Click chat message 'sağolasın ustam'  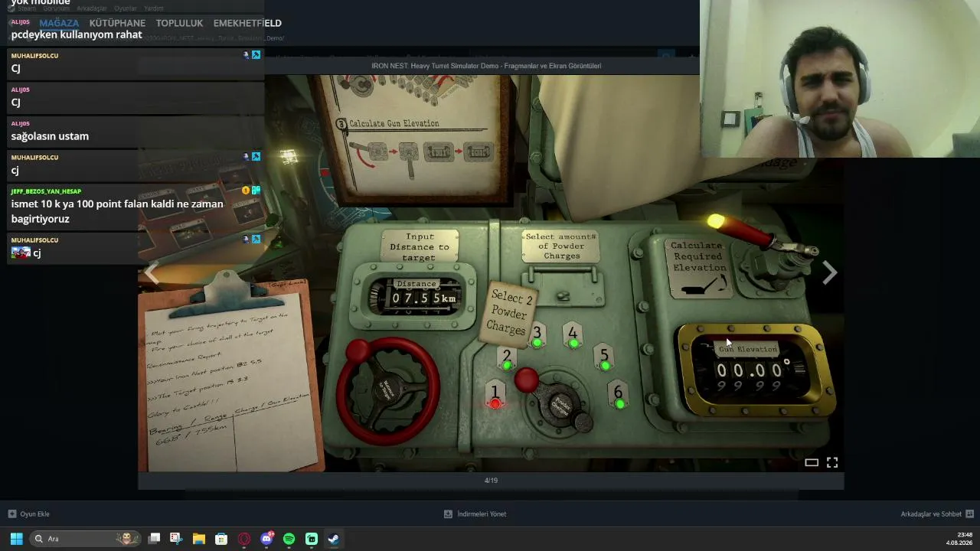point(50,136)
